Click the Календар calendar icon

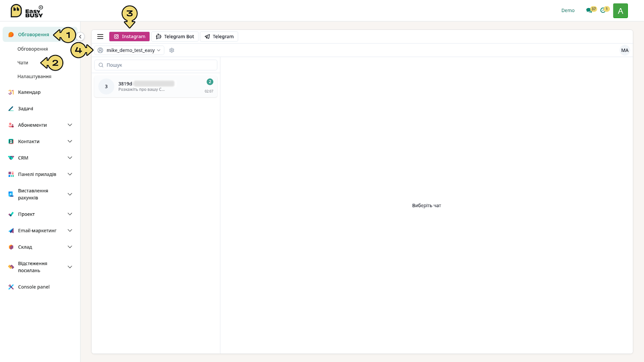11,92
